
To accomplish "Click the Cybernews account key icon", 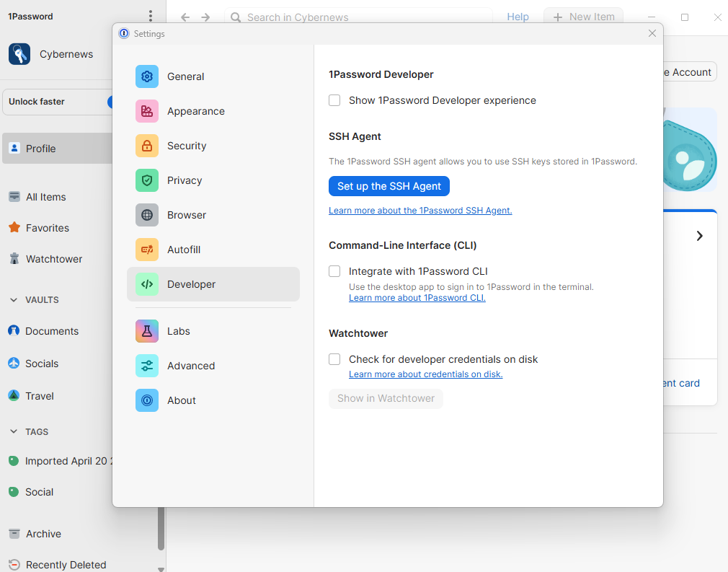I will [x=19, y=54].
